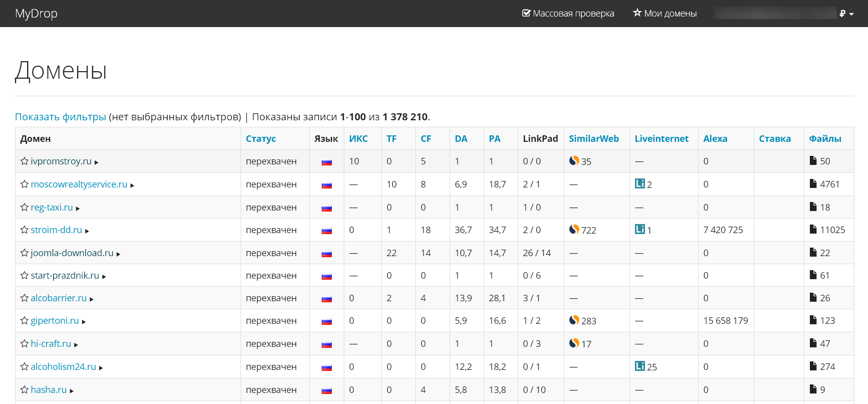Star the stroim-dd.ru domain

coord(24,230)
